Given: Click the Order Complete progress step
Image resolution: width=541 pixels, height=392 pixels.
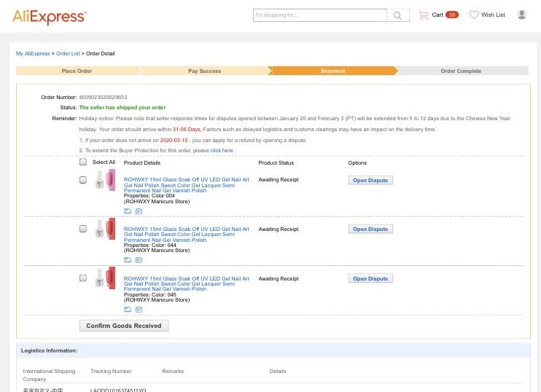Looking at the screenshot, I should [461, 71].
